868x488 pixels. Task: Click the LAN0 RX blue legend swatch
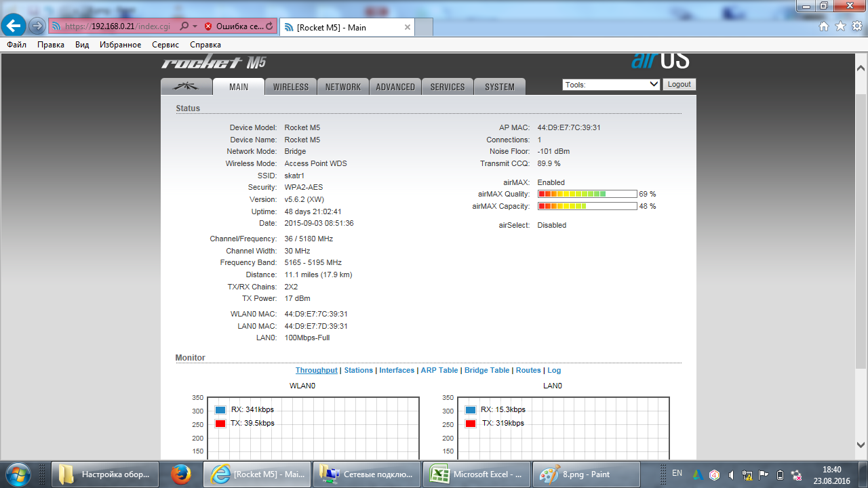471,410
